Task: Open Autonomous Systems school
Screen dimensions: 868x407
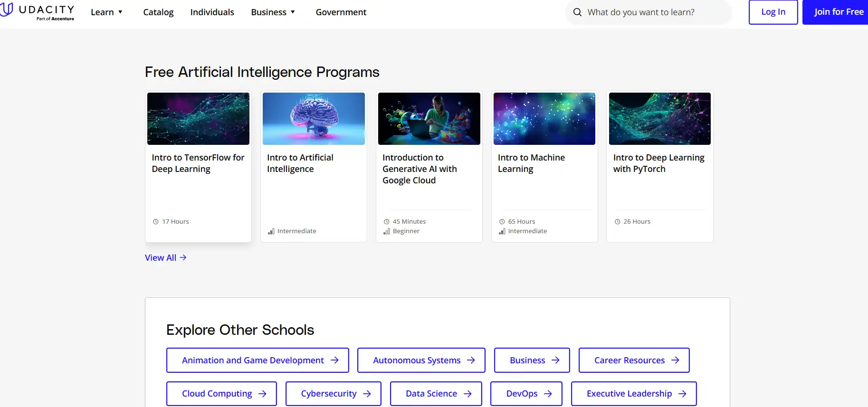Action: (x=421, y=360)
